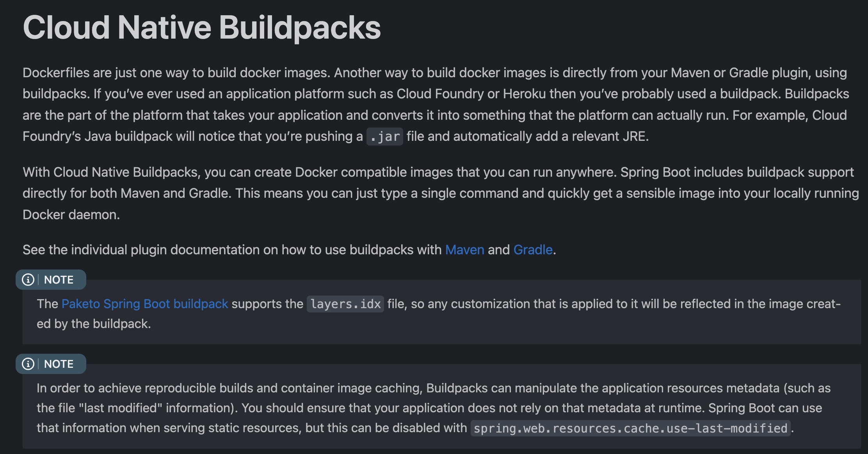Click the spring.web.resources.cache.use-last-modified code snippet
Screen dimensions: 868x454
[x=630, y=428]
